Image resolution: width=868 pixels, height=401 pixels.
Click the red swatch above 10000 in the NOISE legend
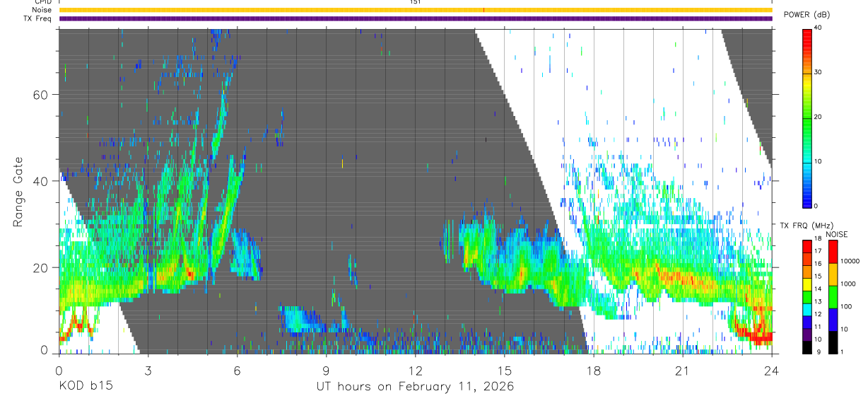click(833, 252)
